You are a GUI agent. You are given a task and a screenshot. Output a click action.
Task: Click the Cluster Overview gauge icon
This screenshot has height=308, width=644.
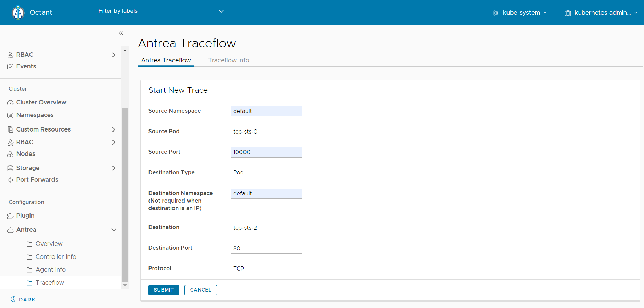[x=10, y=102]
